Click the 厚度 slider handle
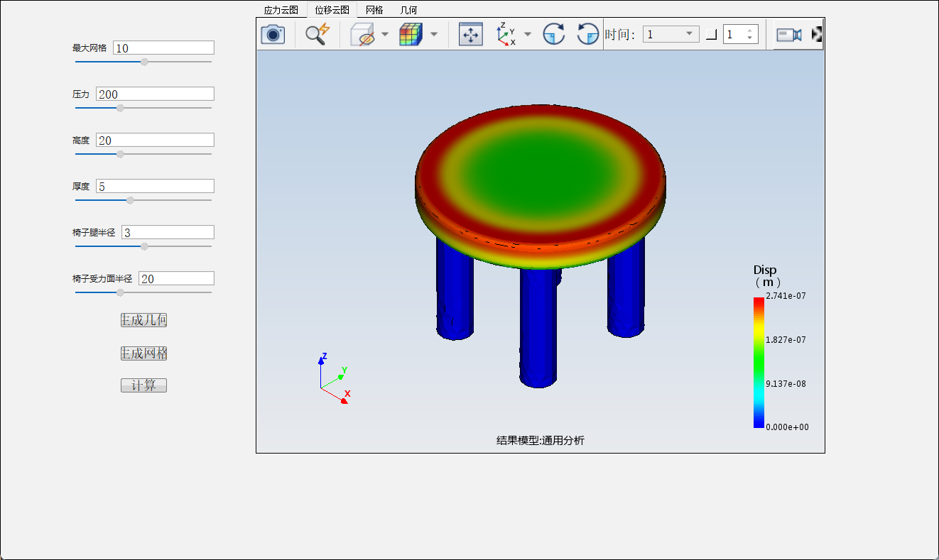 point(130,200)
